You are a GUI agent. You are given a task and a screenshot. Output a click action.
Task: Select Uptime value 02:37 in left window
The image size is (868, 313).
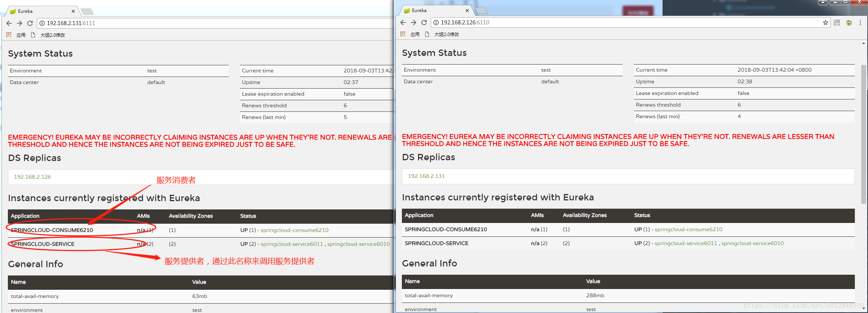click(351, 82)
